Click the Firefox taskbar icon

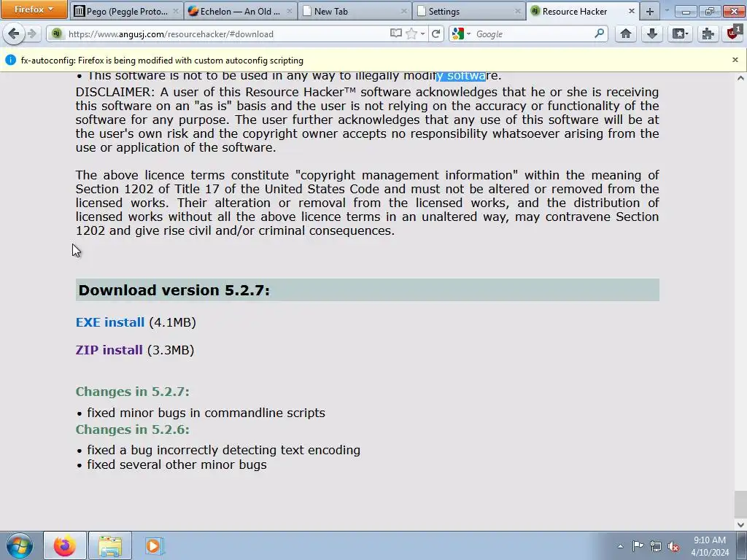point(65,545)
